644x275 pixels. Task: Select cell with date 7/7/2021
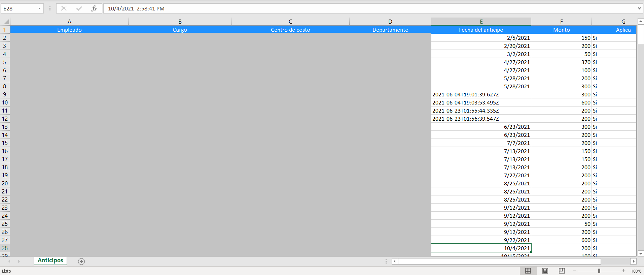tap(481, 143)
